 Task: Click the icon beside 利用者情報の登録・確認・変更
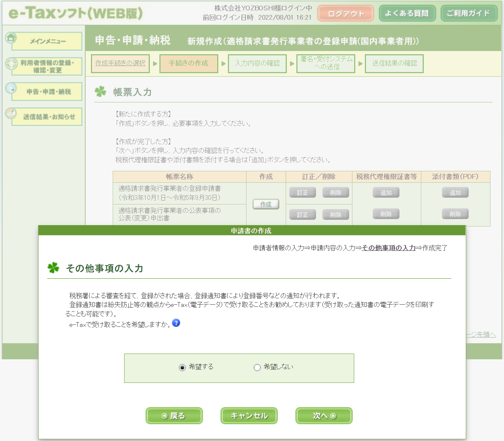tap(11, 64)
